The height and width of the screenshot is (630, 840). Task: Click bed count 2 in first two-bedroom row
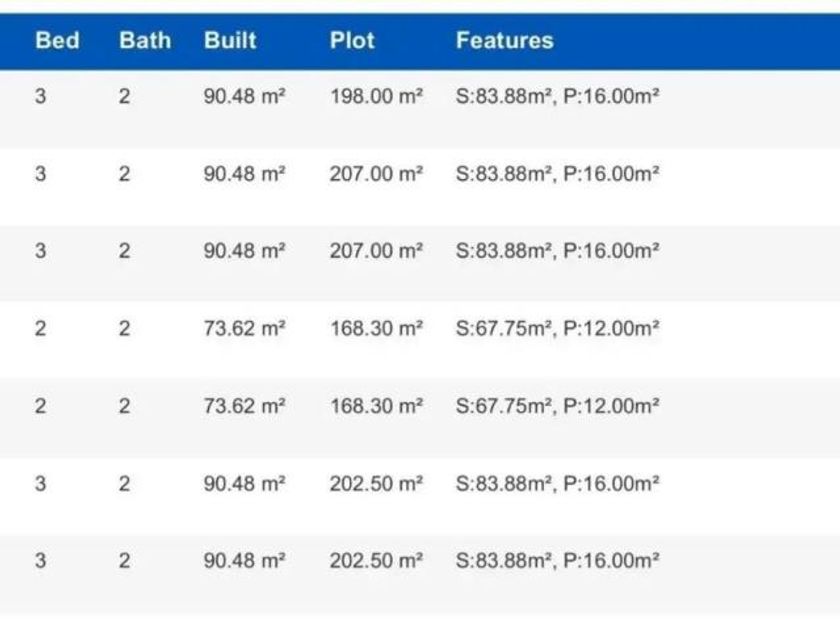click(x=40, y=328)
